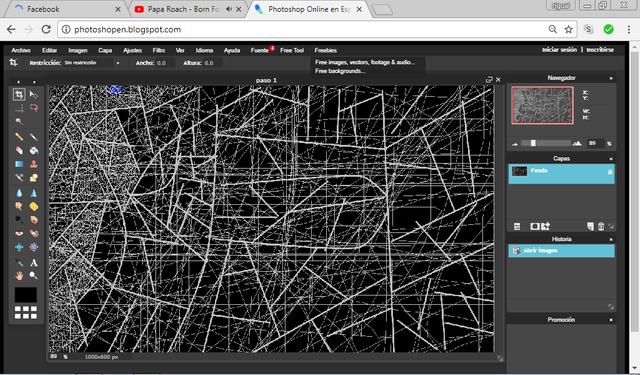
Task: Select the Clone Stamp tool
Action: (x=34, y=164)
